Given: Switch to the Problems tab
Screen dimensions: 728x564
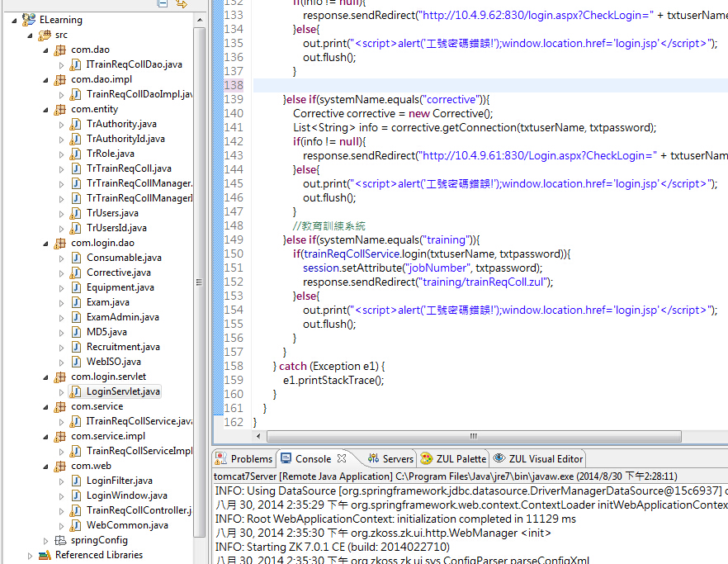Looking at the screenshot, I should click(244, 458).
